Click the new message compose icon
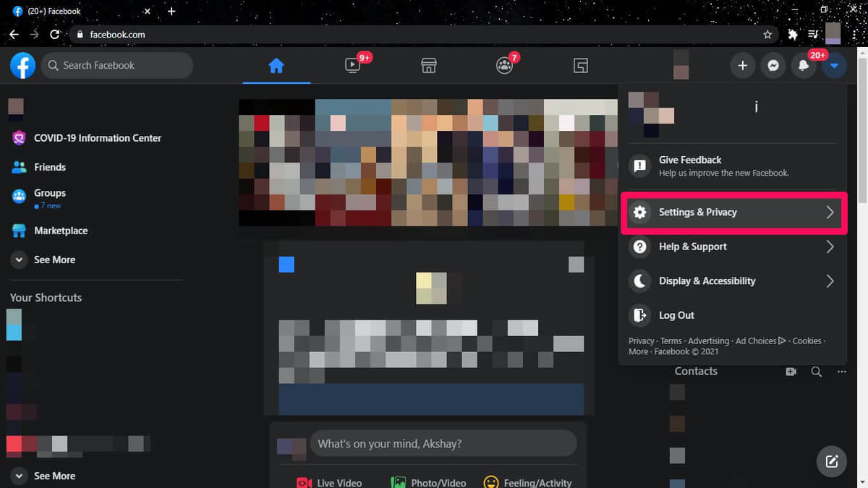868x488 pixels. [x=832, y=461]
